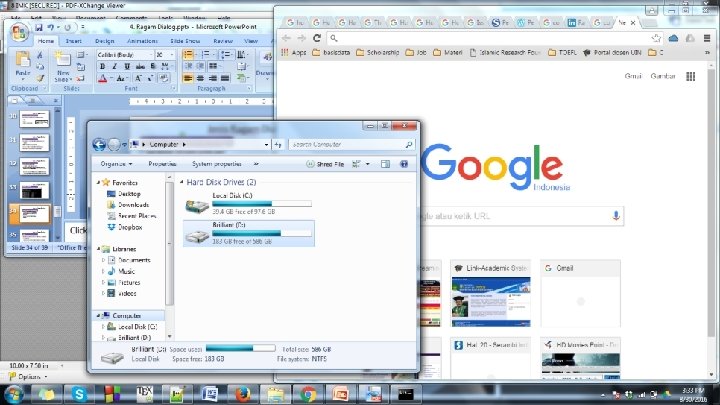Open Dropbox in the Explorer sidebar
Image resolution: width=720 pixels, height=405 pixels.
[125, 227]
